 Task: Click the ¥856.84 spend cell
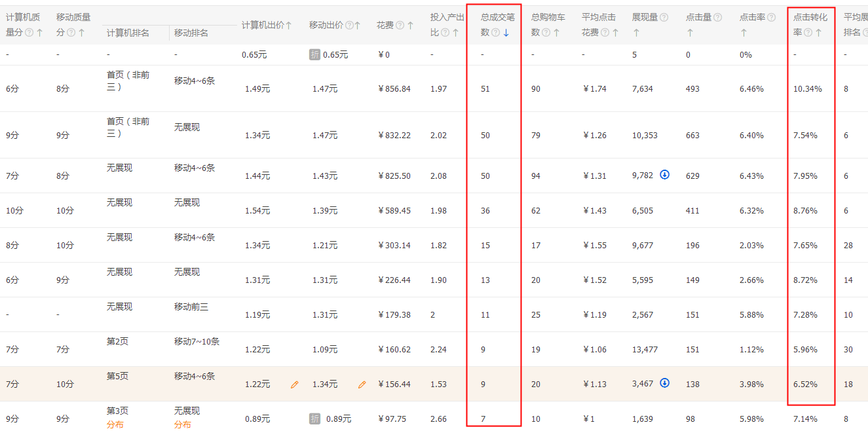coord(394,89)
